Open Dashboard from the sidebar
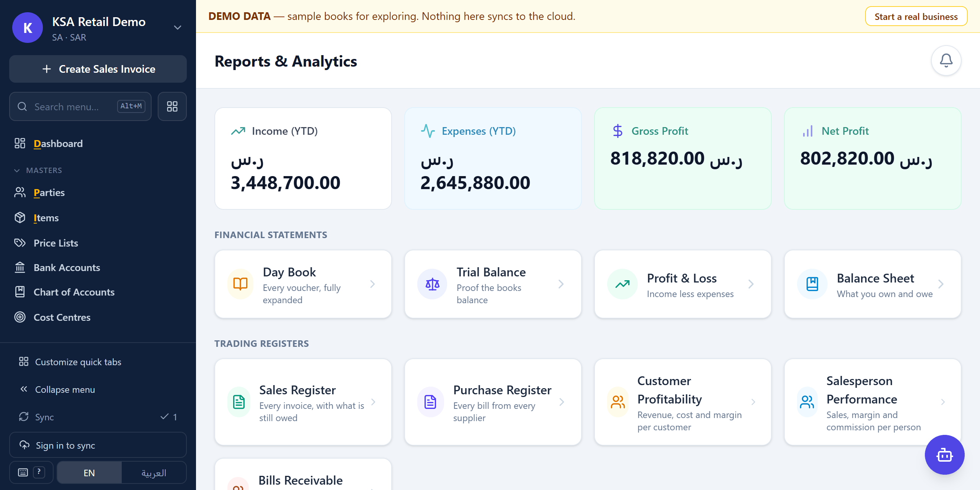980x490 pixels. [98, 144]
